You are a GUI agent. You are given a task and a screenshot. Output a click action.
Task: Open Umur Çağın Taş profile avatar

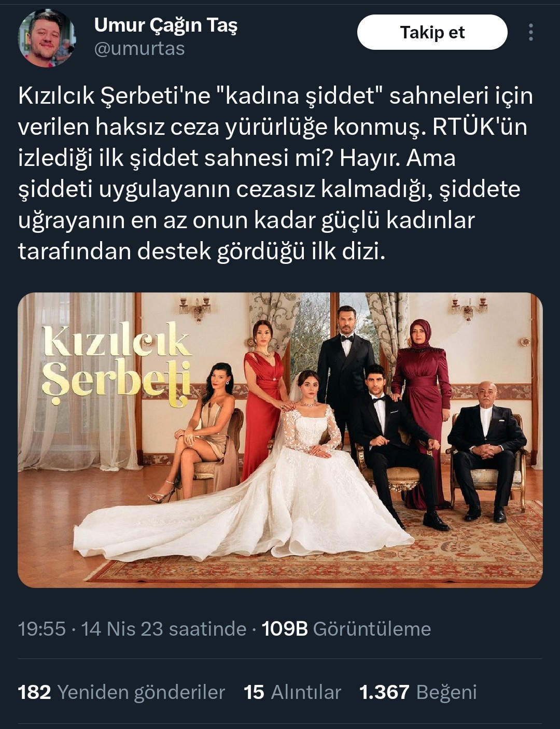point(47,38)
